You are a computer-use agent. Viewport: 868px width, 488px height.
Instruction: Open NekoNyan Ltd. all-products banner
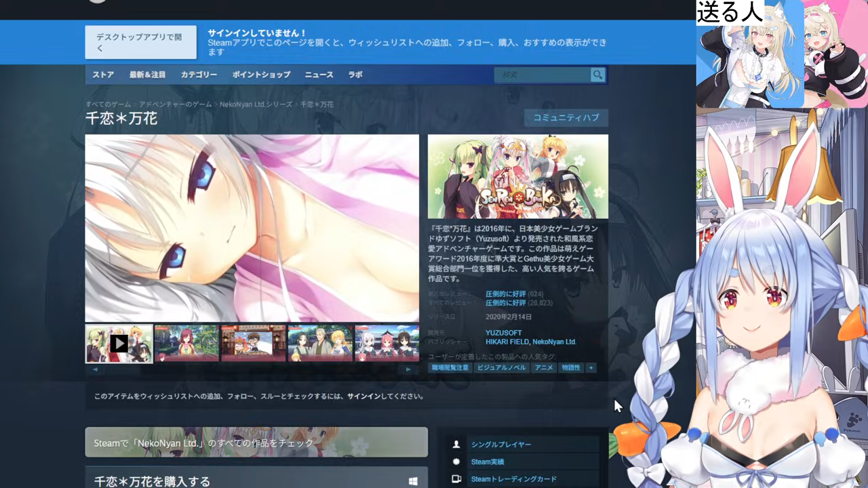pos(256,442)
